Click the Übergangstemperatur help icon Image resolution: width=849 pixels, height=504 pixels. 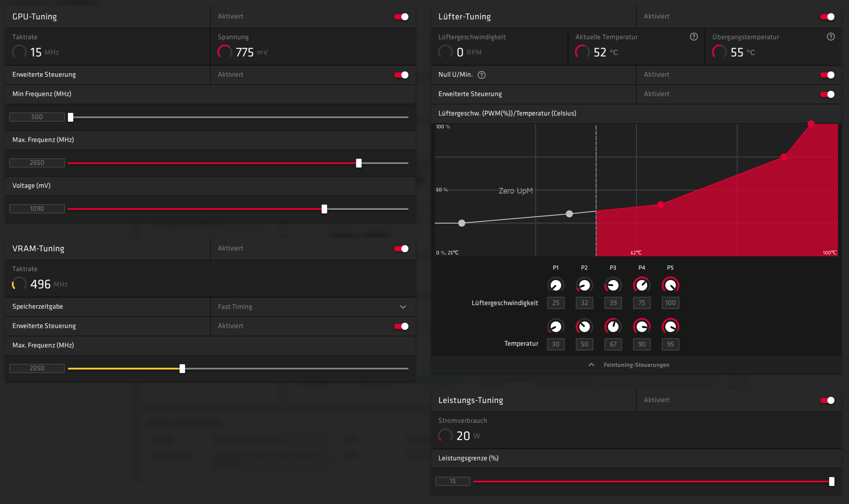pyautogui.click(x=831, y=37)
